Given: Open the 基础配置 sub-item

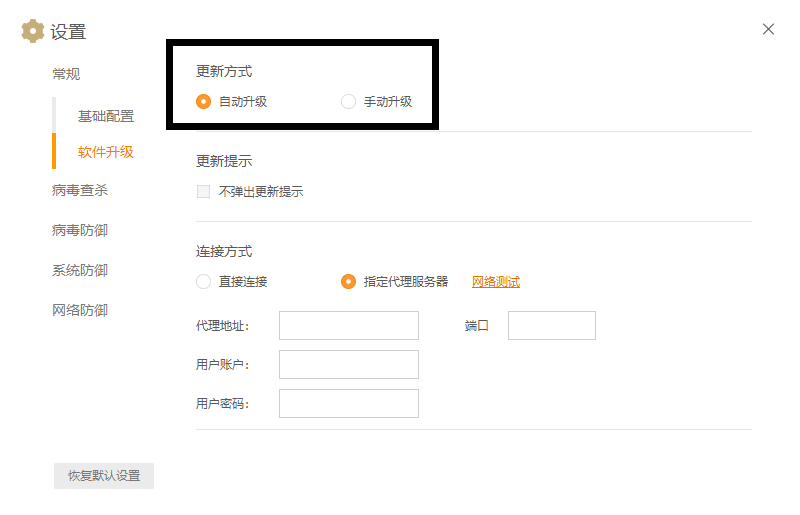Looking at the screenshot, I should [106, 116].
